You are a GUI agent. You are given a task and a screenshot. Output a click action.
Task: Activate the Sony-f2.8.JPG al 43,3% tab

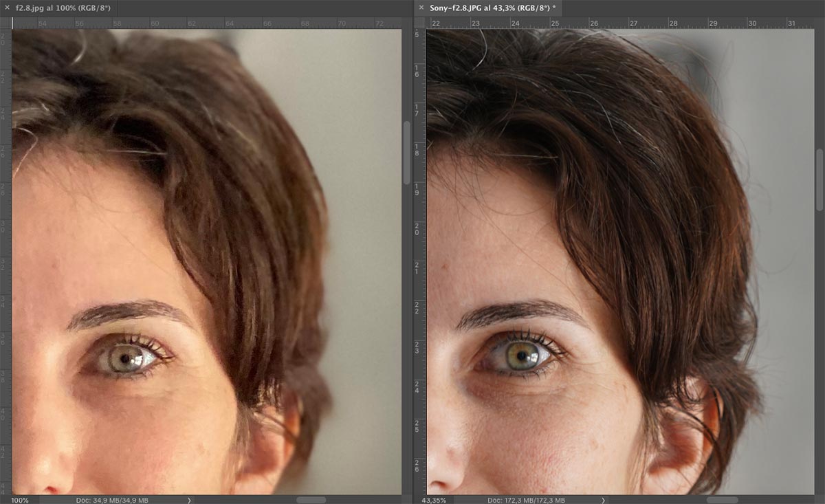click(493, 8)
